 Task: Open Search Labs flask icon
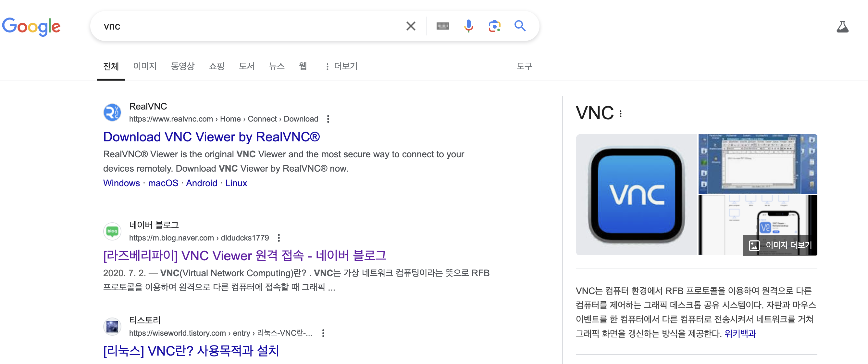tap(842, 26)
